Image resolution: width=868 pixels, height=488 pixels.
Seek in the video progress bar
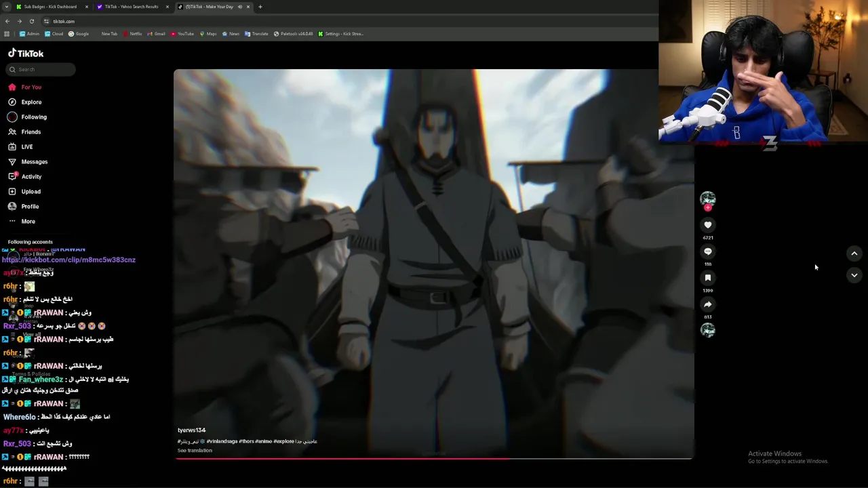(434, 459)
